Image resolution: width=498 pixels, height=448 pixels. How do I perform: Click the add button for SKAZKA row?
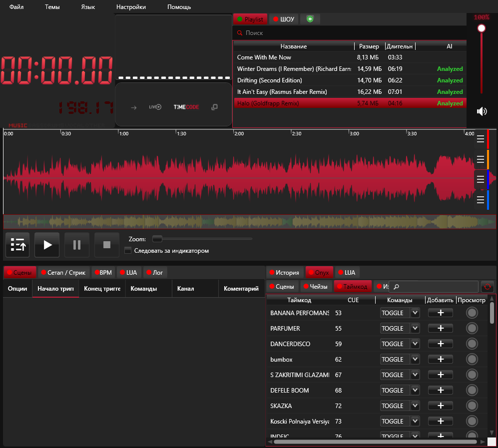click(x=440, y=406)
